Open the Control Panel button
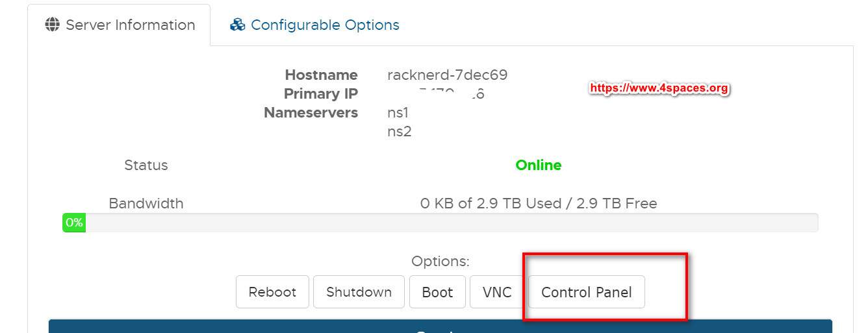 coord(586,292)
